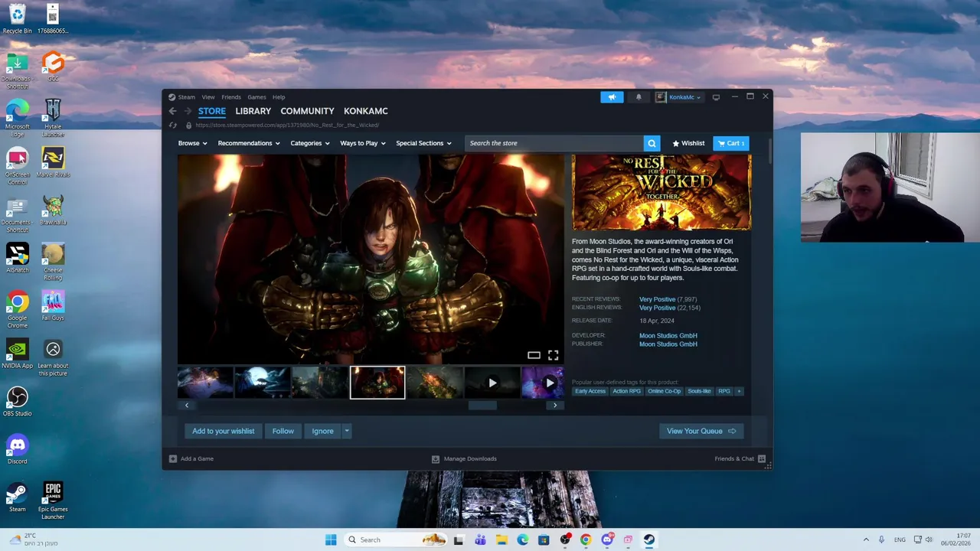Open the dropdown arrow next to Ignore
980x551 pixels.
click(346, 431)
